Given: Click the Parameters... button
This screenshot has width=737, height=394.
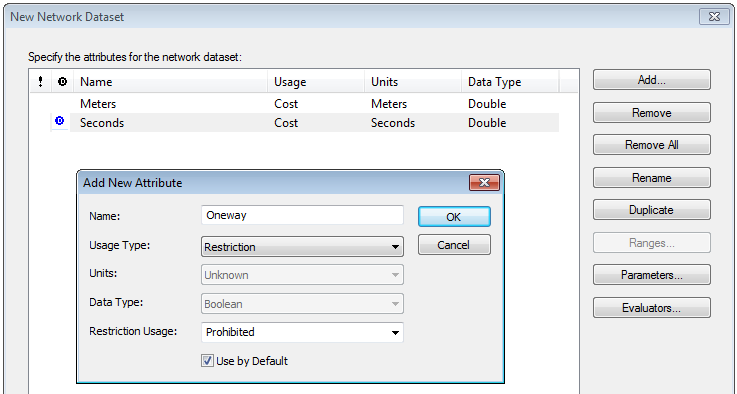Looking at the screenshot, I should pyautogui.click(x=651, y=275).
